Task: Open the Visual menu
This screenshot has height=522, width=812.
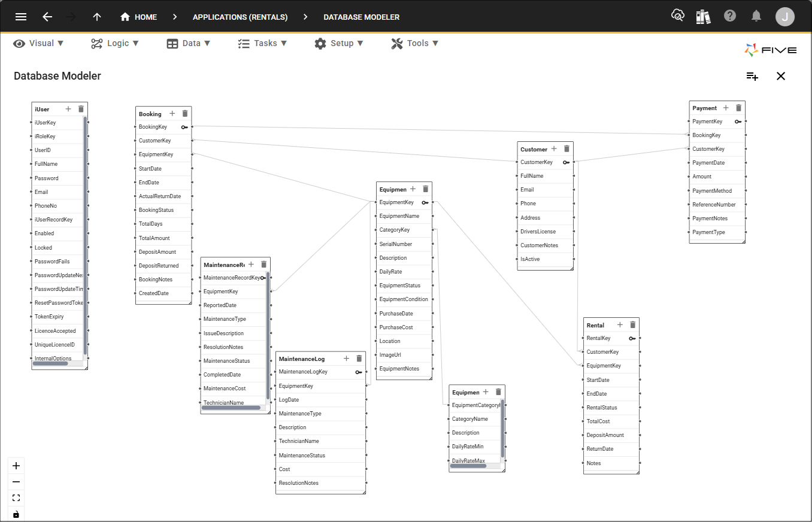Action: click(38, 43)
